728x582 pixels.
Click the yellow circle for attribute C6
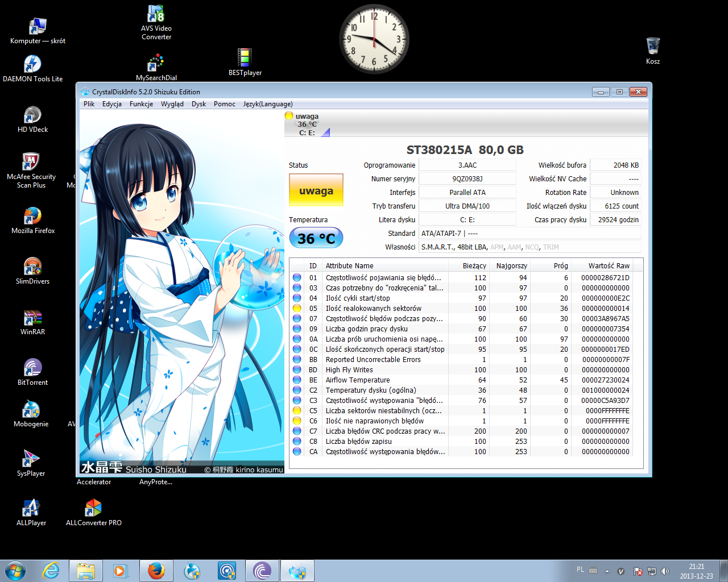coord(297,421)
